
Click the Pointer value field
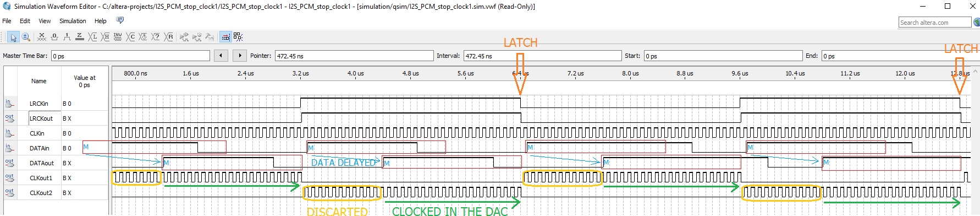tap(354, 56)
